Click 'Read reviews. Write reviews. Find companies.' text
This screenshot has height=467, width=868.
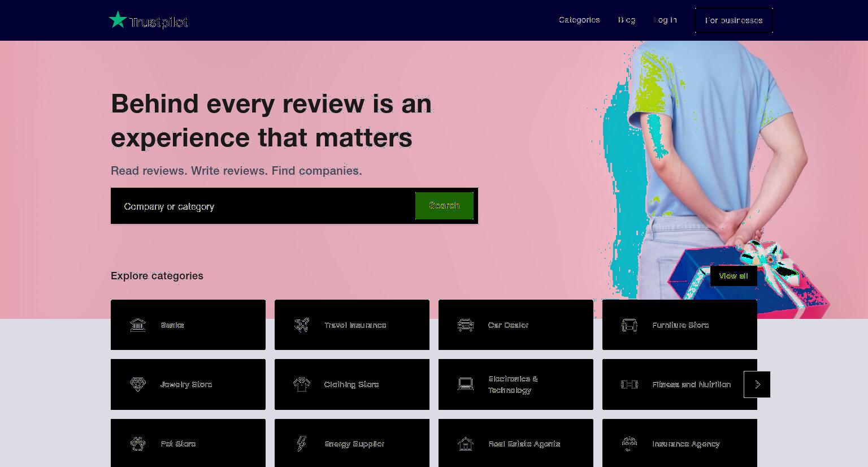[x=236, y=171]
